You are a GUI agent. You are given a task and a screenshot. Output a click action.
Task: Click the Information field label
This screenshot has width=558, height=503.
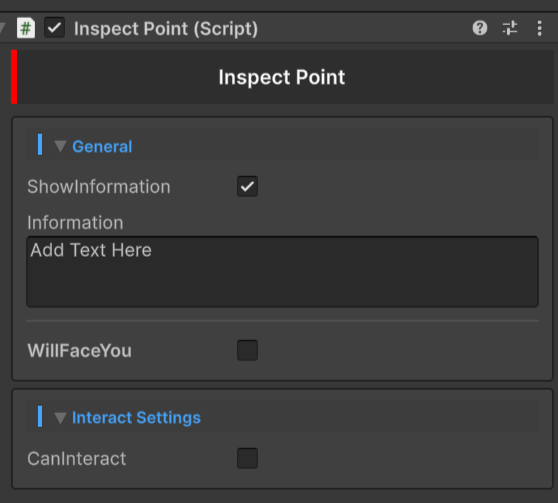[75, 223]
